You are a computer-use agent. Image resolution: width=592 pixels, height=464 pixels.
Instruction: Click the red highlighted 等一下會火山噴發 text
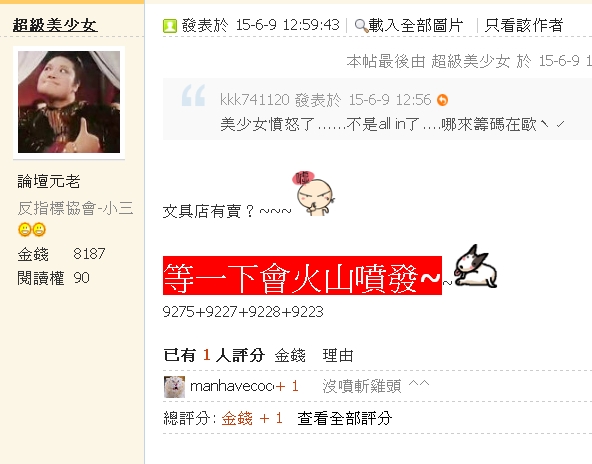click(x=302, y=276)
